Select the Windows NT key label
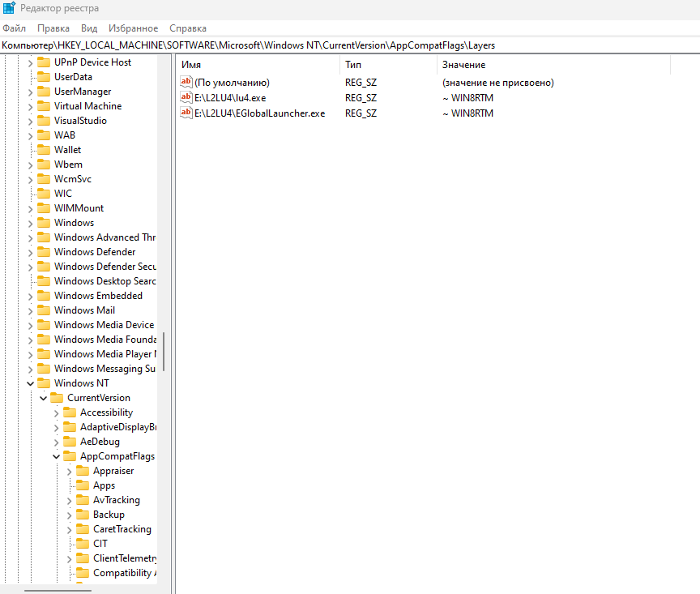Viewport: 700px width, 594px height. [x=82, y=383]
